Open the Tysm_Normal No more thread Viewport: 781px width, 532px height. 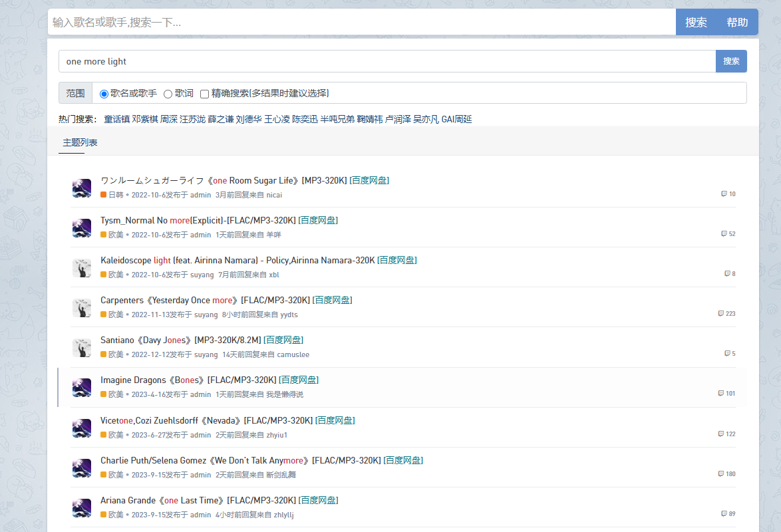(x=198, y=220)
